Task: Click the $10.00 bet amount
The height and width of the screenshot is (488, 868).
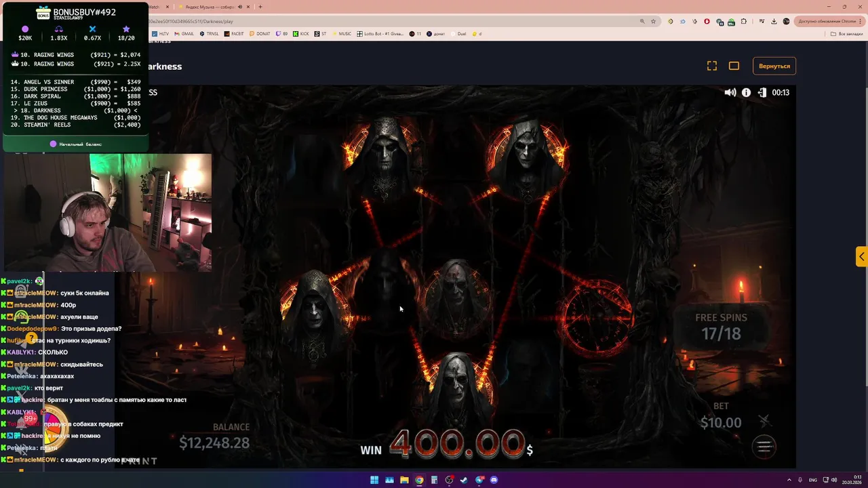Action: pos(721,422)
